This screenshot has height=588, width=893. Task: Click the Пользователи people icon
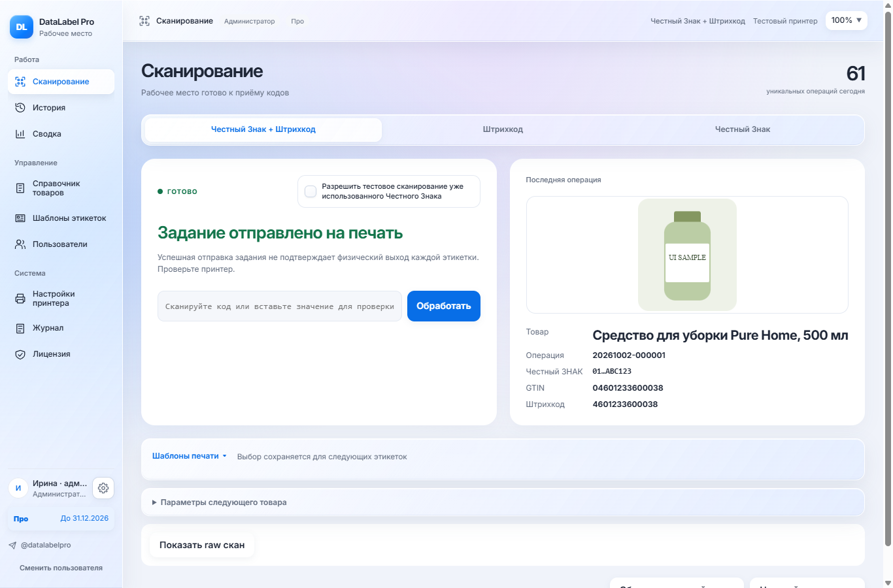(20, 244)
